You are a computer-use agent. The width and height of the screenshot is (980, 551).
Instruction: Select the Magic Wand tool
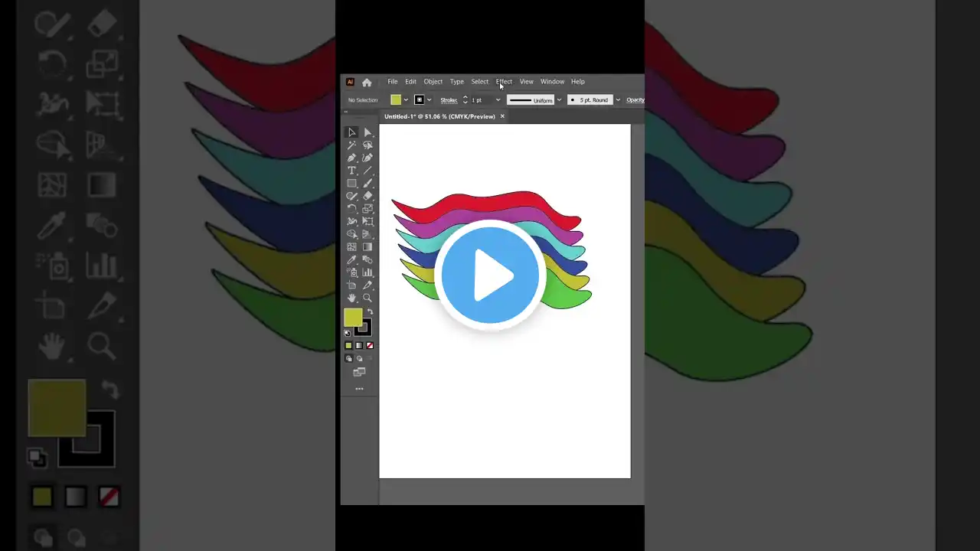[x=351, y=145]
